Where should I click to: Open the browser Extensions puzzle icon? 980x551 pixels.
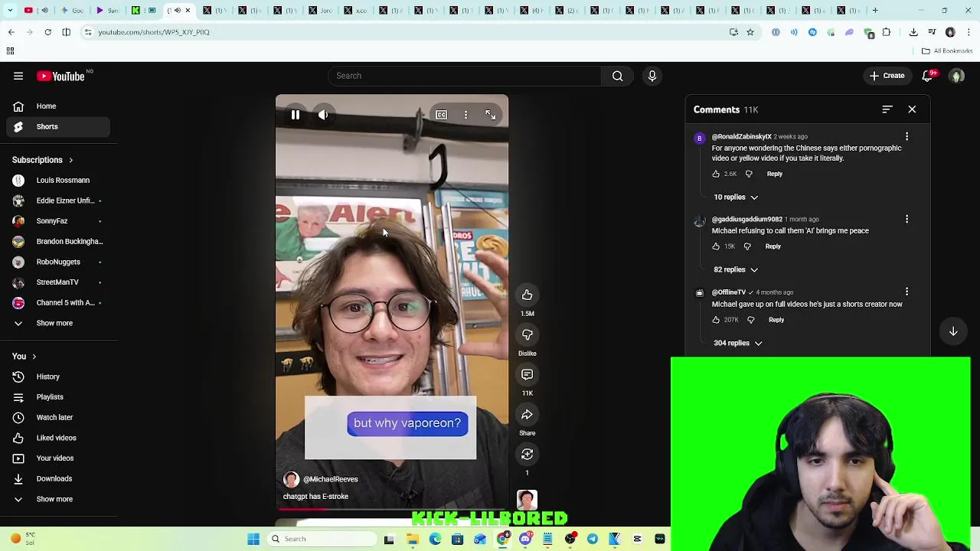pos(887,32)
